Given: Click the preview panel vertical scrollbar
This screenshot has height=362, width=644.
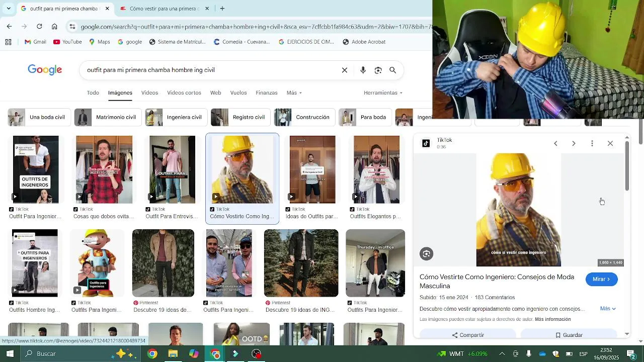Looking at the screenshot, I should pos(627,166).
